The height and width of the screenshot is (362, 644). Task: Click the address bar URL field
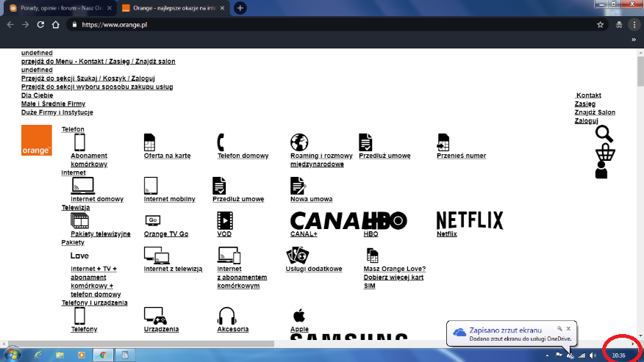(x=294, y=24)
